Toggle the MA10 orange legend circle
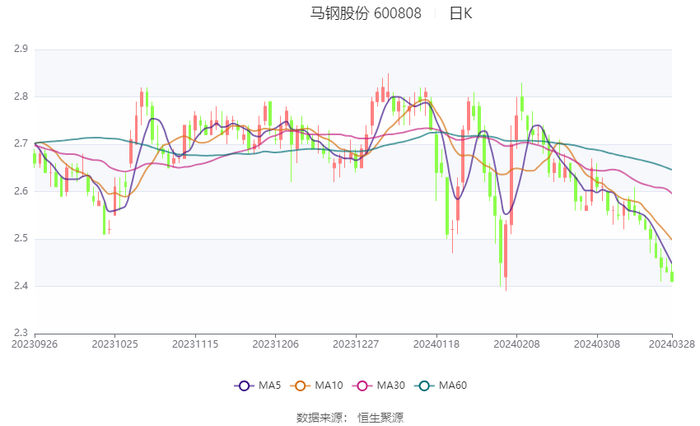Screen dimensions: 700x426 pos(300,386)
